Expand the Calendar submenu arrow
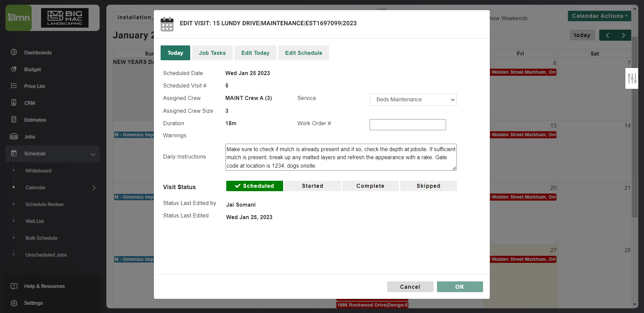Screen dimensions: 644x313 pyautogui.click(x=94, y=187)
